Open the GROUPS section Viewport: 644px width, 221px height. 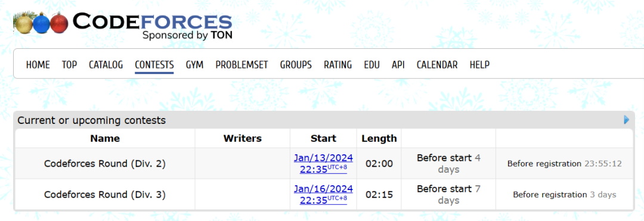pos(296,65)
